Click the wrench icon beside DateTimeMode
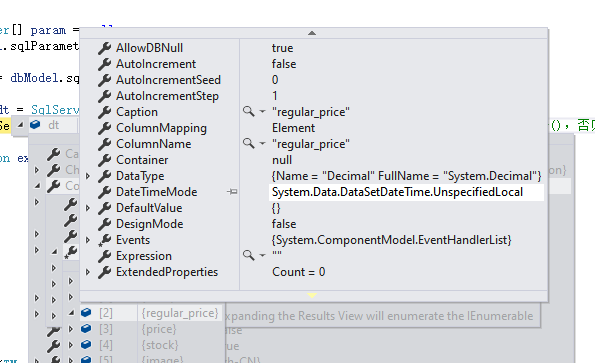 [104, 192]
